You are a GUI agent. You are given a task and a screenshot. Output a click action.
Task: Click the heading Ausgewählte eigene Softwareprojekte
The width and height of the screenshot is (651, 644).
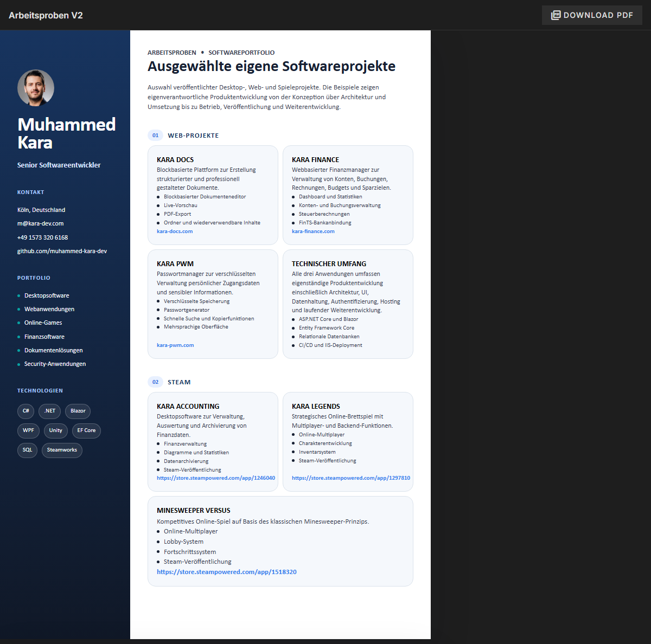point(271,66)
